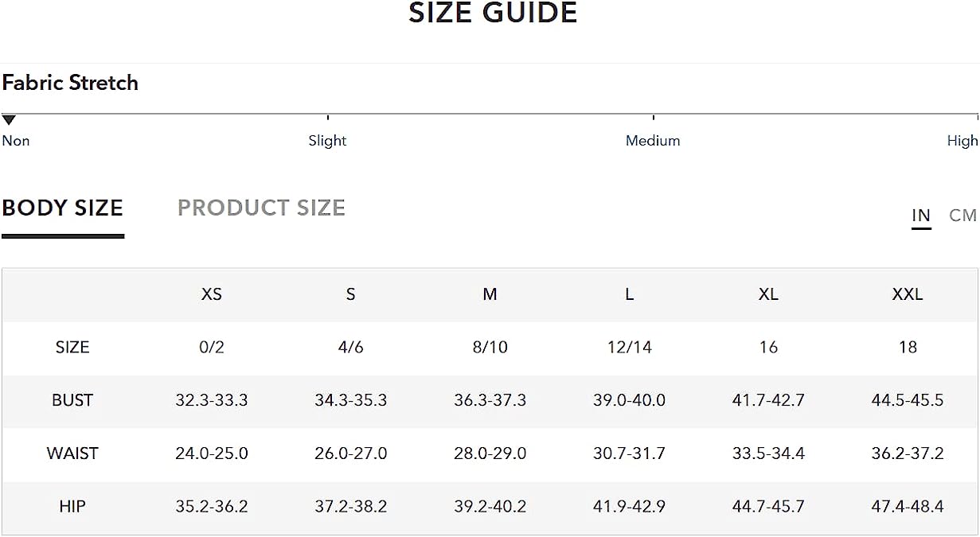Click the WAIST row label
980x537 pixels.
tap(72, 453)
